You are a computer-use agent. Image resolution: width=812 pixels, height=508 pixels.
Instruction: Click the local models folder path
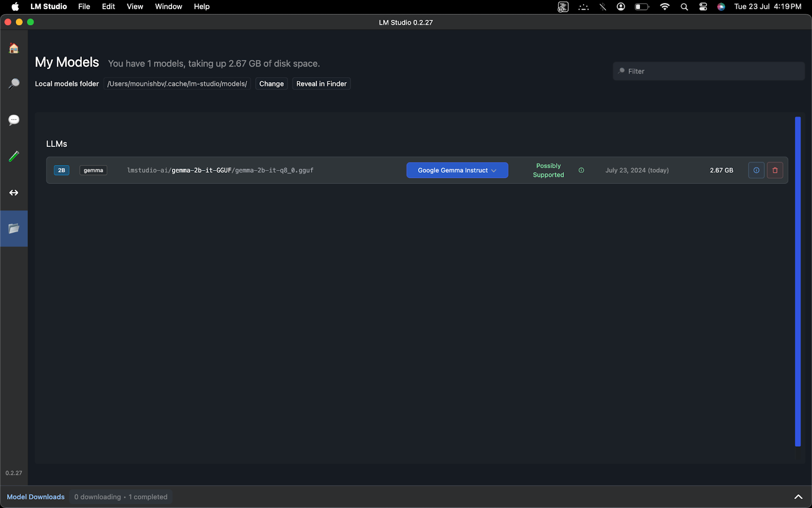click(177, 84)
